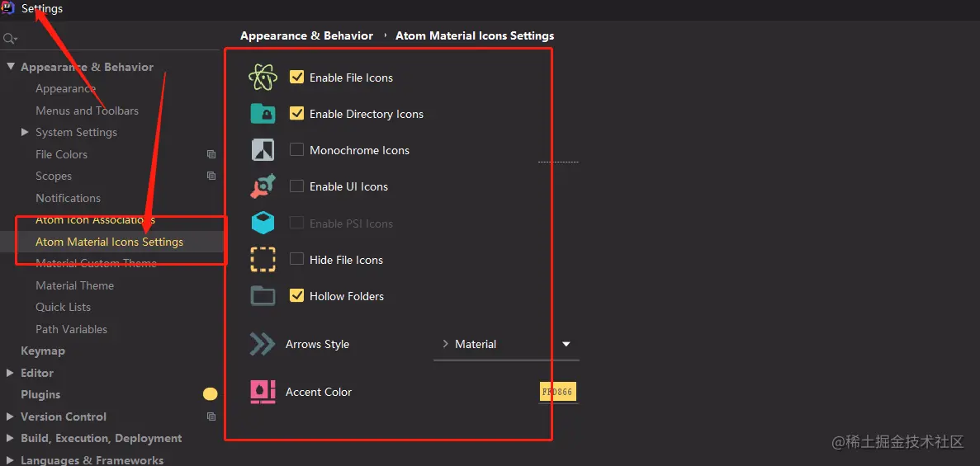The width and height of the screenshot is (980, 466).
Task: Collapse the Appearance & Behavior tree arrow
Action: pos(11,66)
